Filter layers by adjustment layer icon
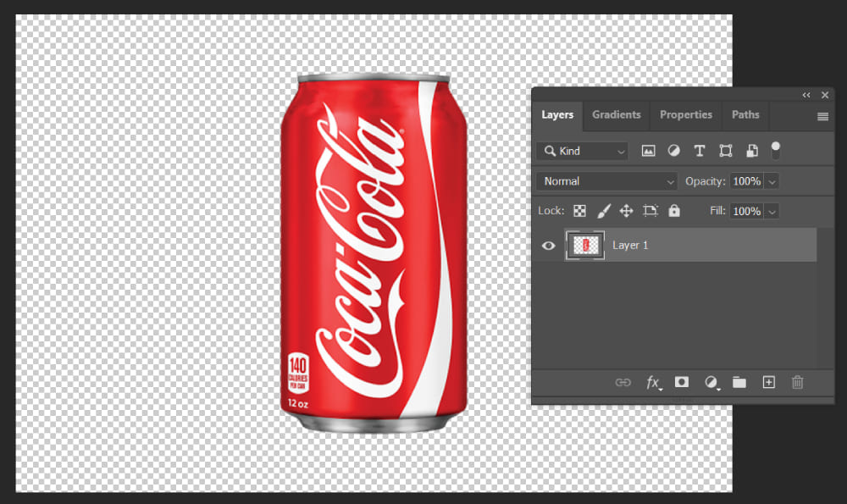 point(674,151)
